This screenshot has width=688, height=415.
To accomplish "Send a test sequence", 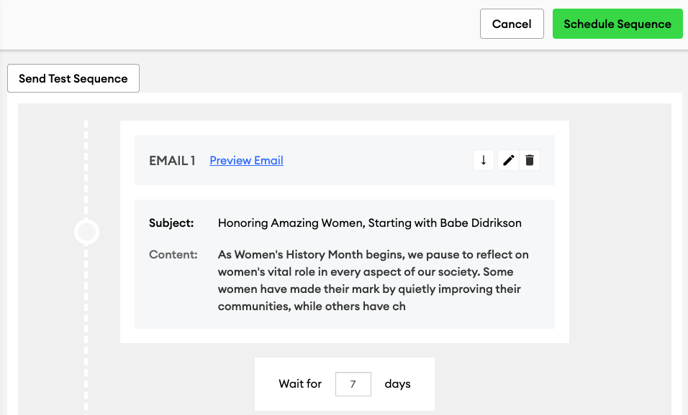I will 73,79.
